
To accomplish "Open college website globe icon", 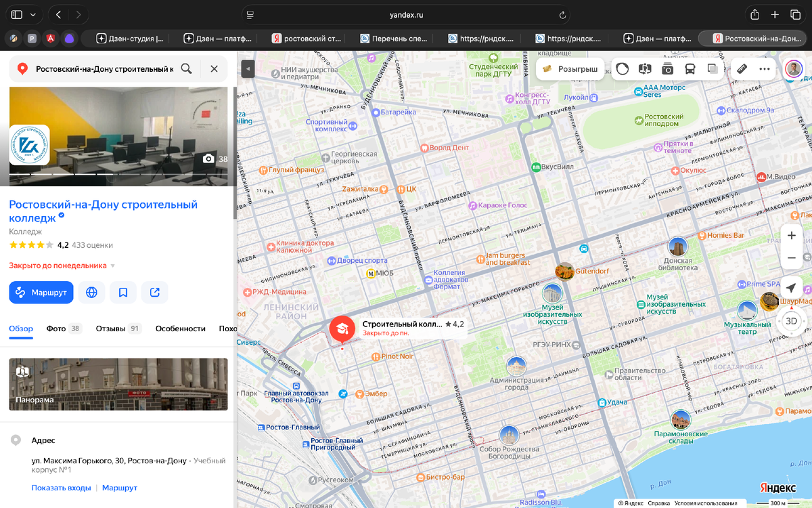I will [x=91, y=293].
